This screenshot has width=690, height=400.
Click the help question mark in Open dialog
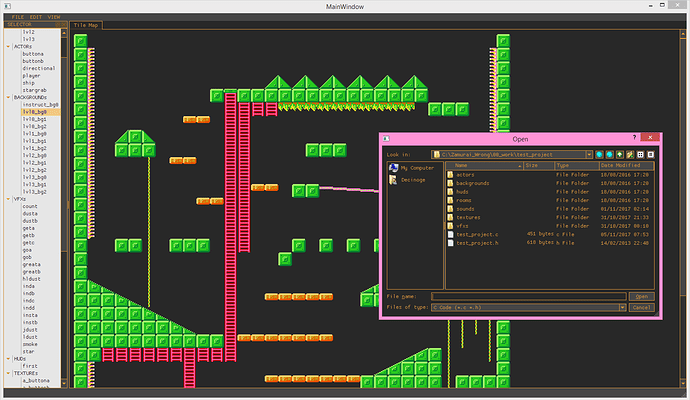[634, 137]
